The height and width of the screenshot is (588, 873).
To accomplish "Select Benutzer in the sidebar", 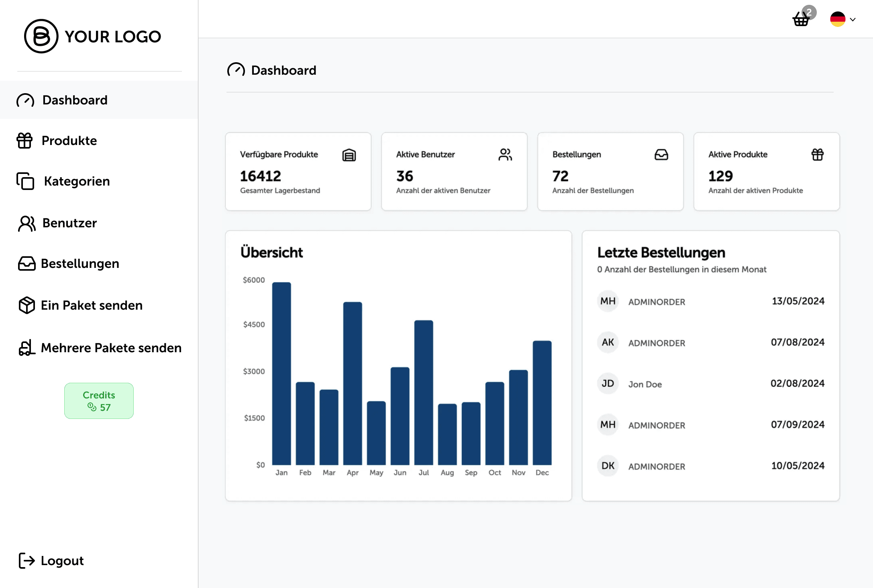I will pos(69,223).
